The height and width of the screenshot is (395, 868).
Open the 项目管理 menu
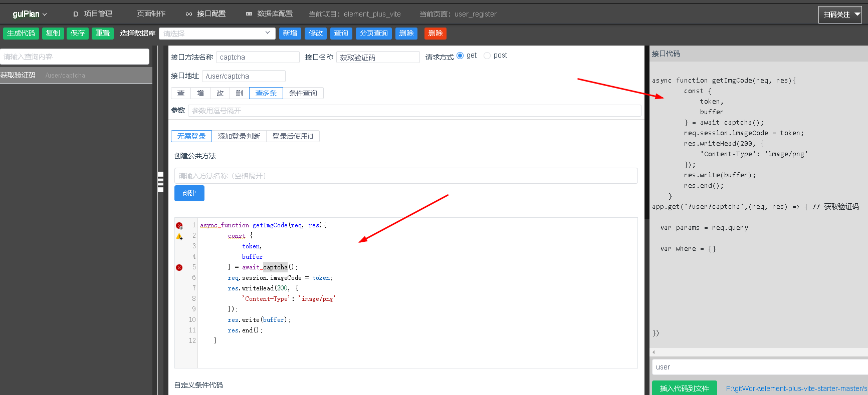click(x=93, y=14)
